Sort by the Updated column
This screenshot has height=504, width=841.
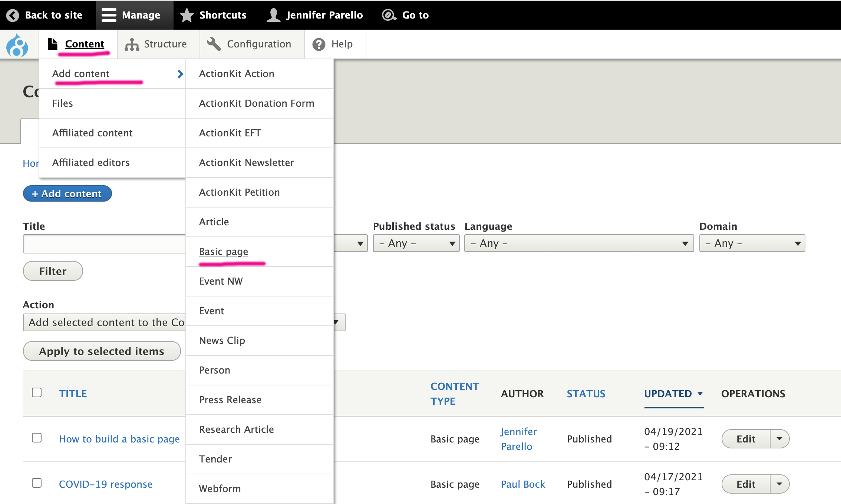(x=673, y=394)
